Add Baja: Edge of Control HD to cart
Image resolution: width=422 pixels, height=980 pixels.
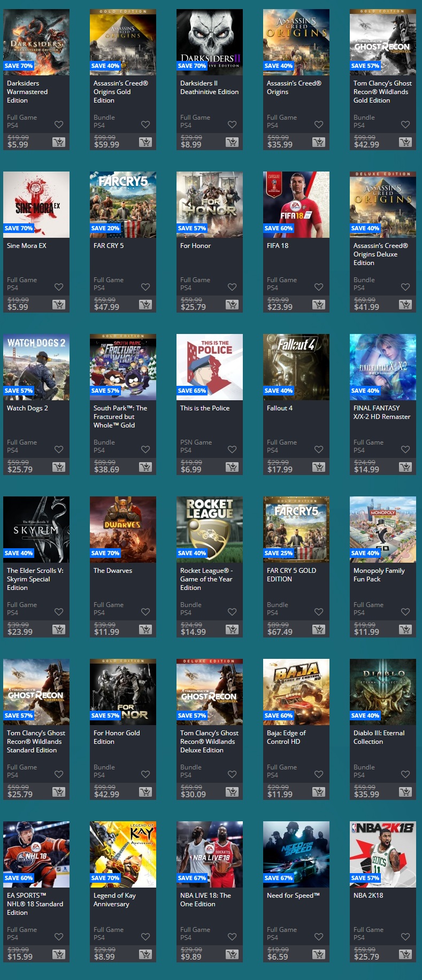(x=319, y=792)
